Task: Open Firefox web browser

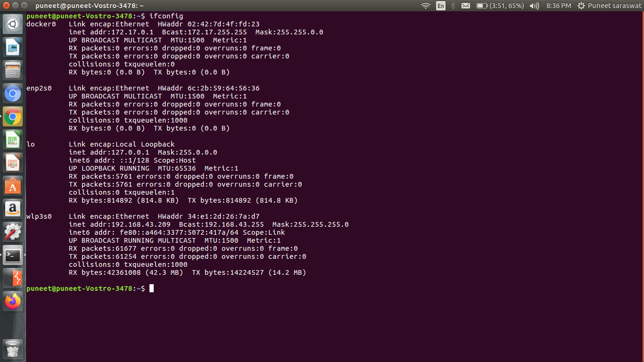Action: tap(13, 301)
